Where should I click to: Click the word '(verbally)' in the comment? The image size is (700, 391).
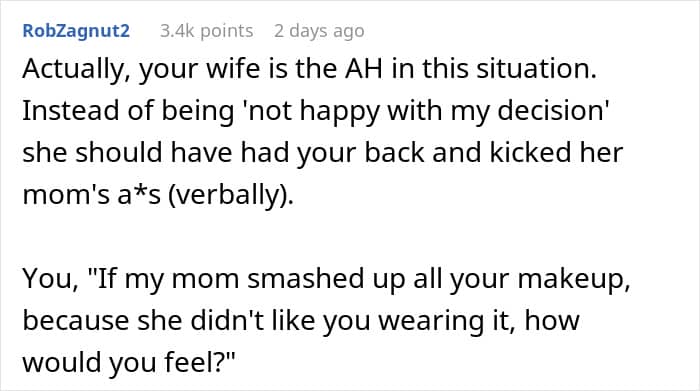(231, 195)
